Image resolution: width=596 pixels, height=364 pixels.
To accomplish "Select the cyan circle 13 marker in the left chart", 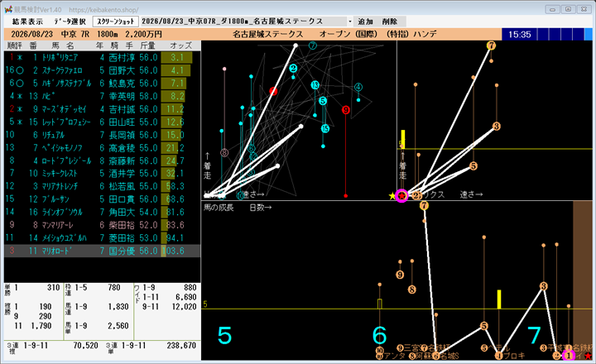I will [315, 84].
